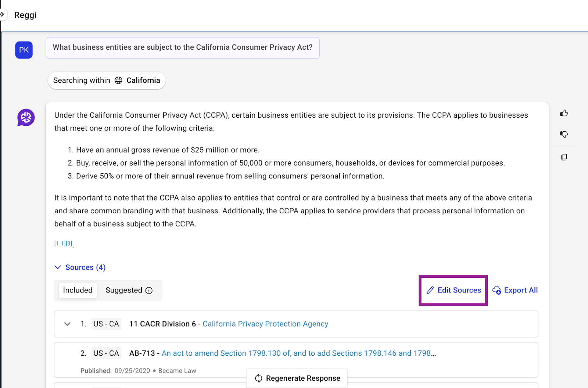Copy the response using the copy icon

coord(564,157)
